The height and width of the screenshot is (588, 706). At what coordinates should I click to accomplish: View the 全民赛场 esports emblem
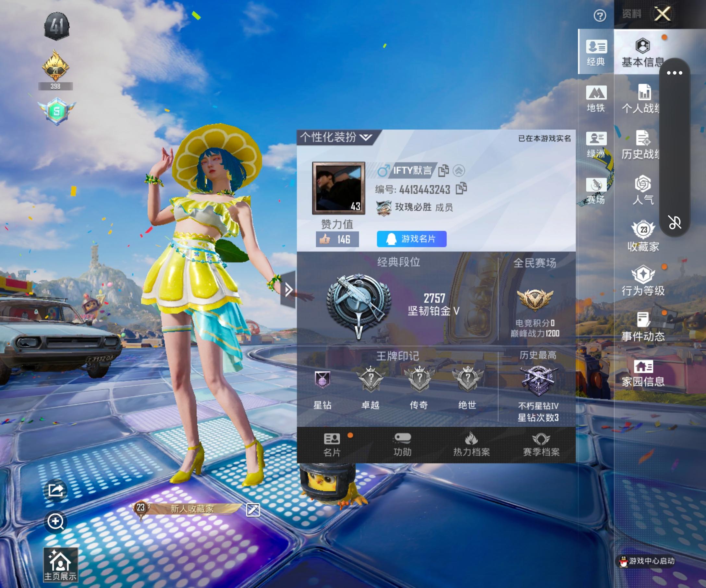[x=535, y=299]
